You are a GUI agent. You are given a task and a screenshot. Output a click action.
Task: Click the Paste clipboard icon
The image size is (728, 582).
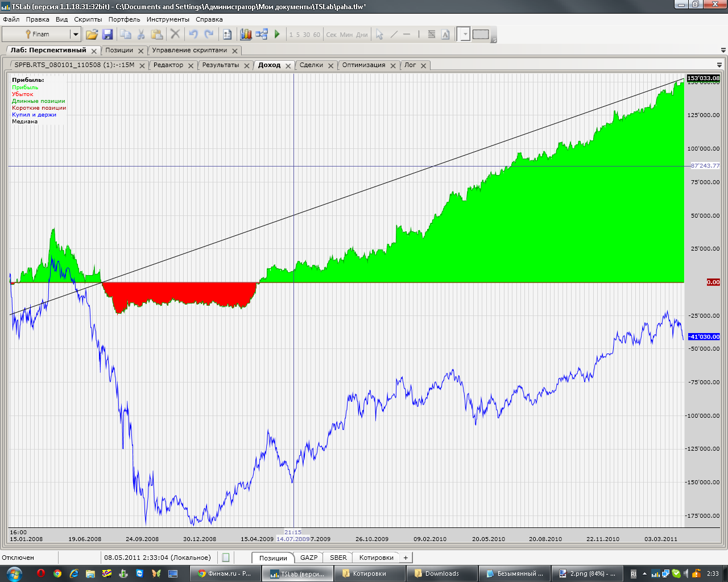[157, 34]
